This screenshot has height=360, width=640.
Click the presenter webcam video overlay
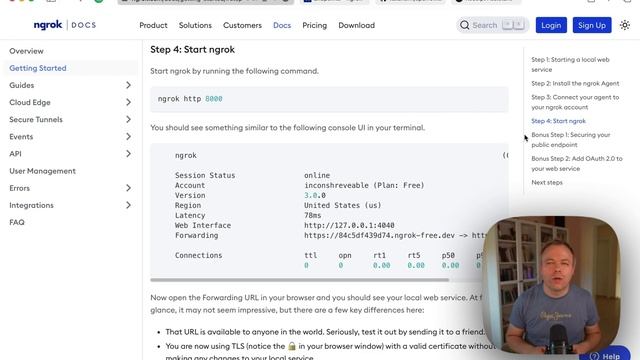551,286
